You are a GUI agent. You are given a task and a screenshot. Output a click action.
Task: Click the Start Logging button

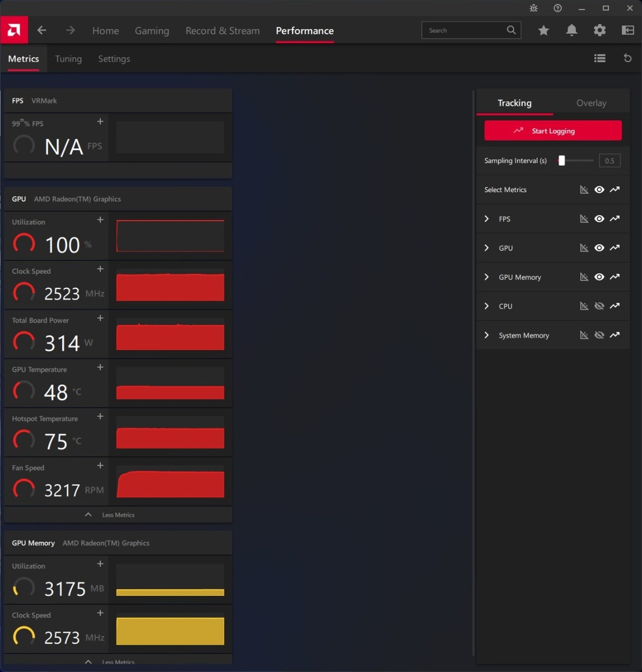click(553, 131)
